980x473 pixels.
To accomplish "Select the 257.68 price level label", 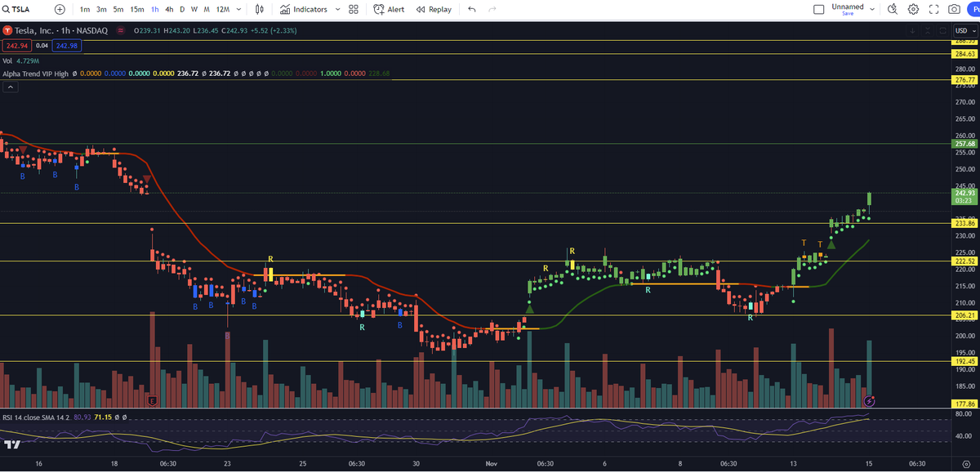I will click(965, 144).
